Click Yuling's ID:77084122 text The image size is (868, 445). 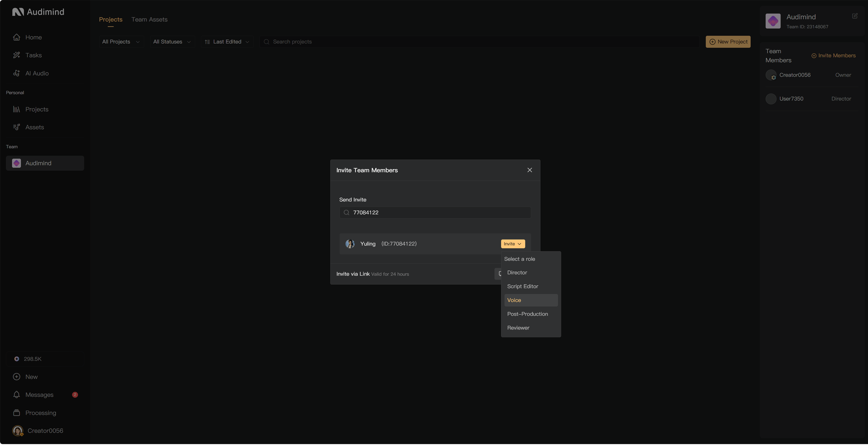point(399,244)
